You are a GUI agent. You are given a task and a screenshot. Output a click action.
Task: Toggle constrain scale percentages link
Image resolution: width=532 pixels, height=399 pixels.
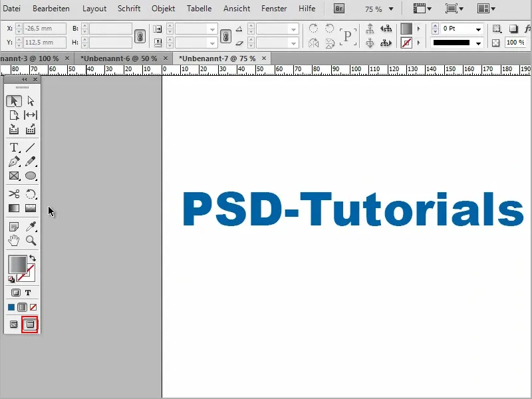[x=225, y=36]
